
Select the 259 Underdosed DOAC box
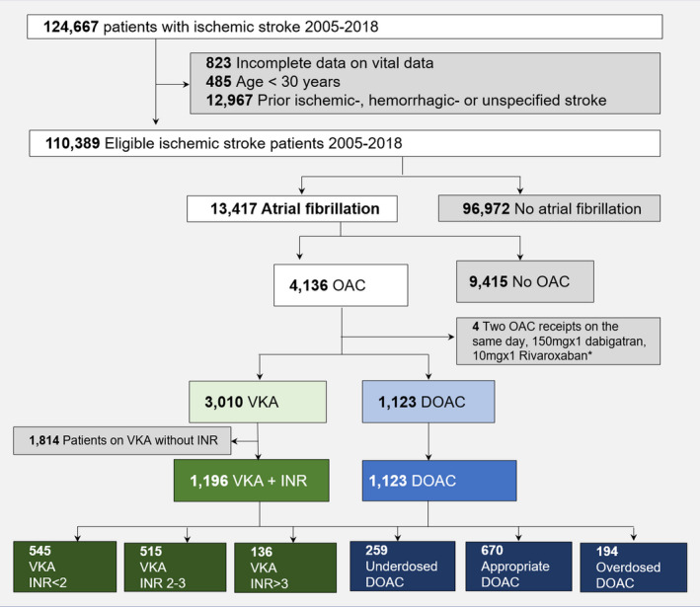click(399, 567)
